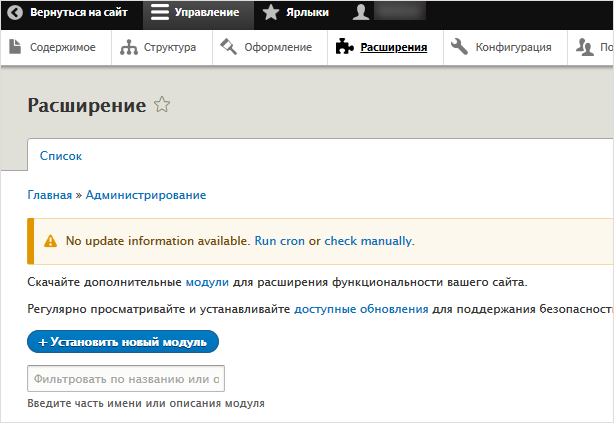Click the Run cron link
Viewport: 614px width, 423px height.
click(x=279, y=241)
